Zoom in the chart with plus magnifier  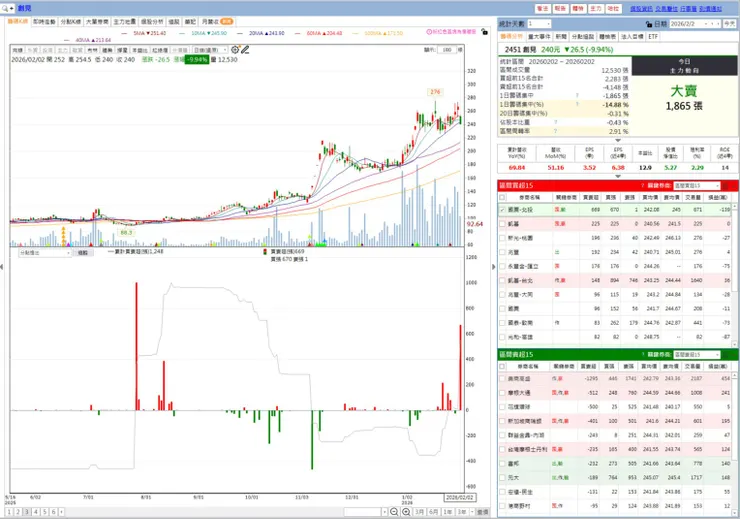tap(406, 512)
